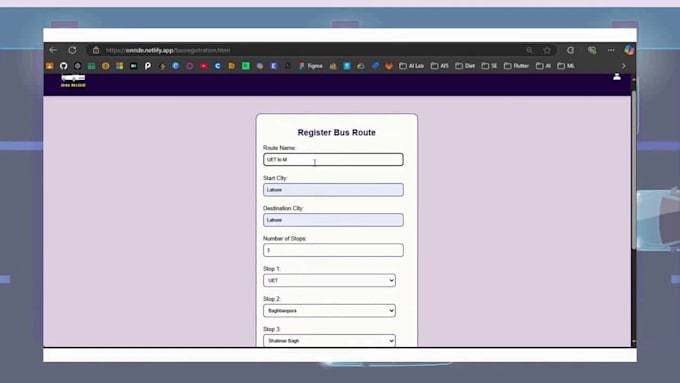The image size is (680, 383).
Task: Open the Copilot icon in toolbar
Action: click(x=629, y=50)
